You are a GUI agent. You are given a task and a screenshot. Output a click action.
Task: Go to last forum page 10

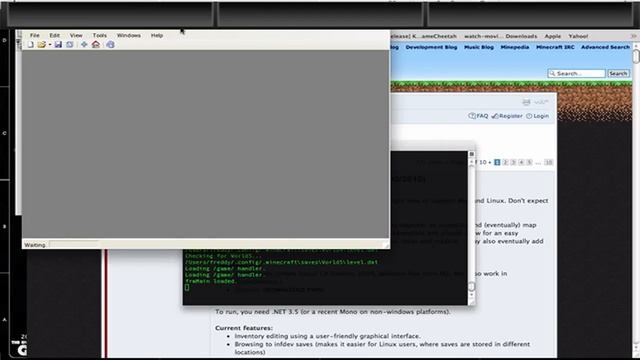point(549,162)
